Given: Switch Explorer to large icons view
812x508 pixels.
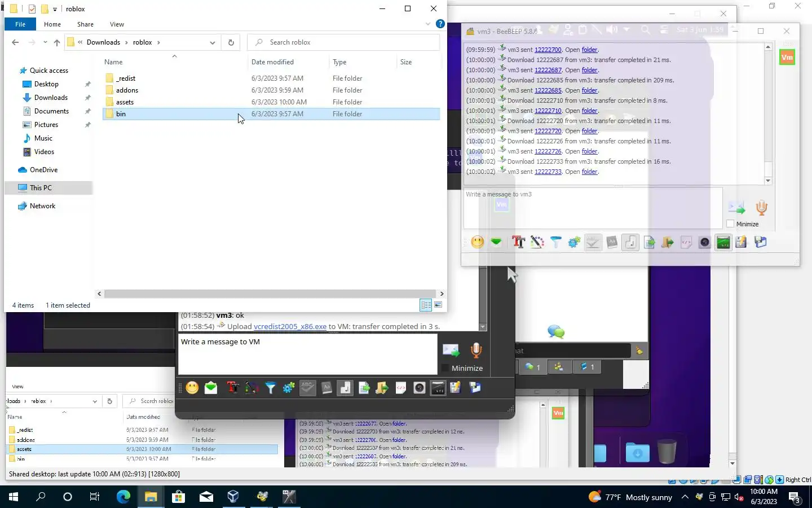Looking at the screenshot, I should [x=438, y=305].
